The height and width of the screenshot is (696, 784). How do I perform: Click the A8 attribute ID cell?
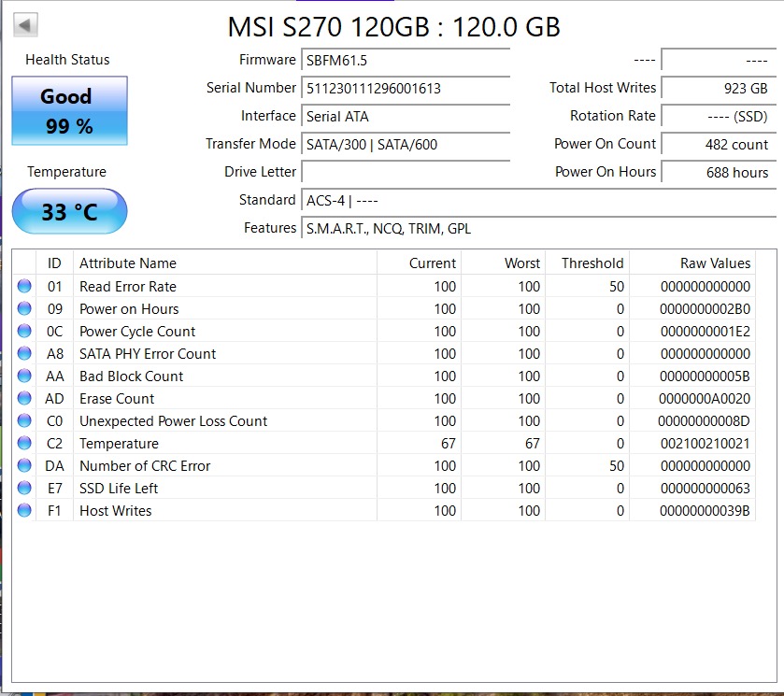55,354
